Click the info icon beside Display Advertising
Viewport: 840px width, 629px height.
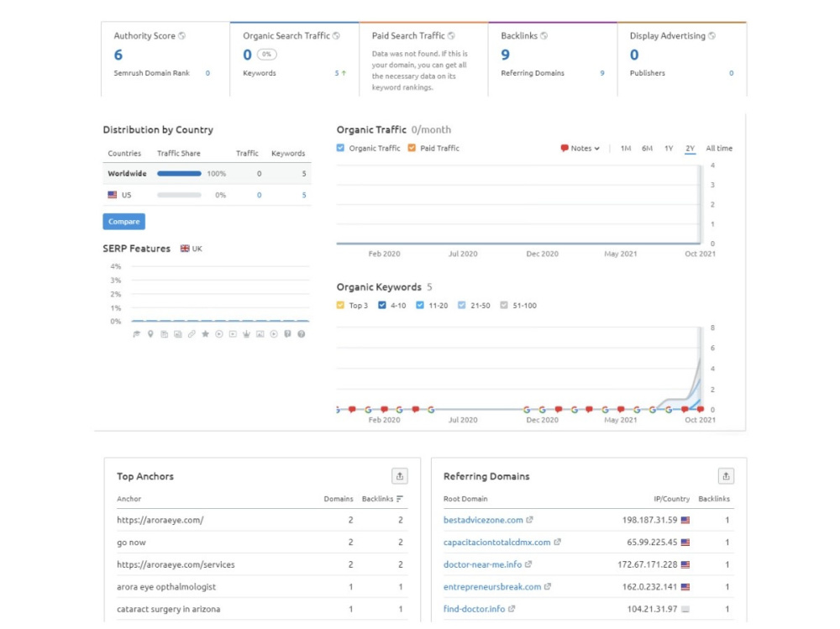(x=712, y=36)
